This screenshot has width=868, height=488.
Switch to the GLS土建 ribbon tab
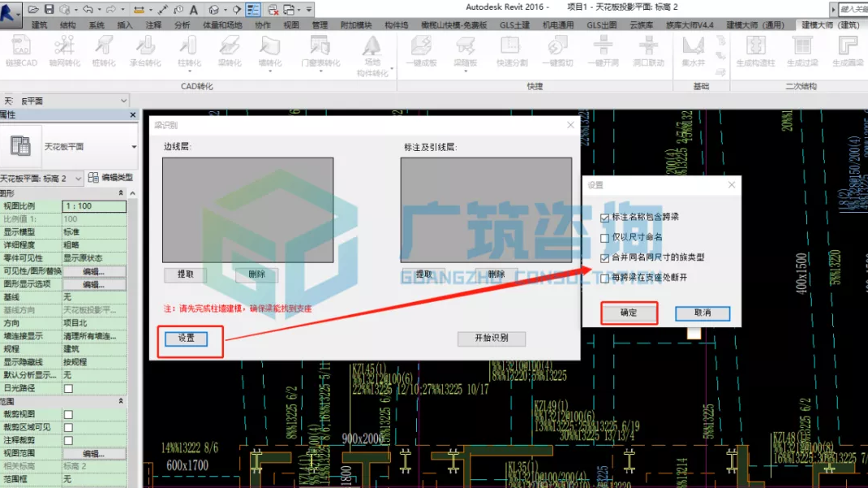[x=514, y=25]
